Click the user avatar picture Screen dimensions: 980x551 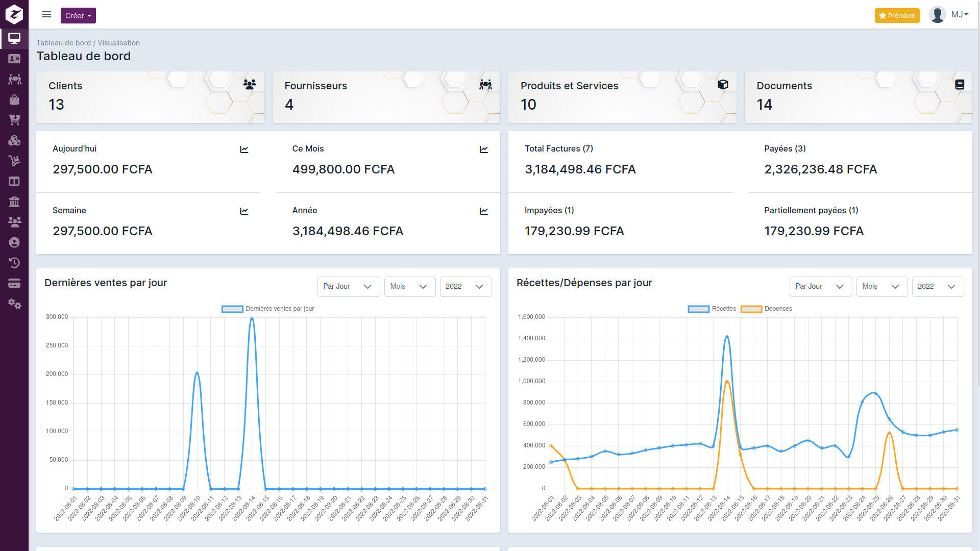(937, 15)
